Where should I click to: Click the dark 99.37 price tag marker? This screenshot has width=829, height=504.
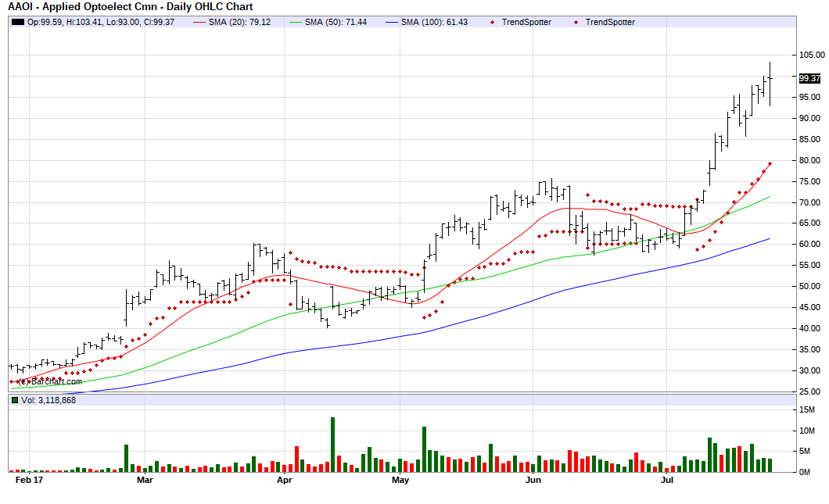tap(808, 77)
